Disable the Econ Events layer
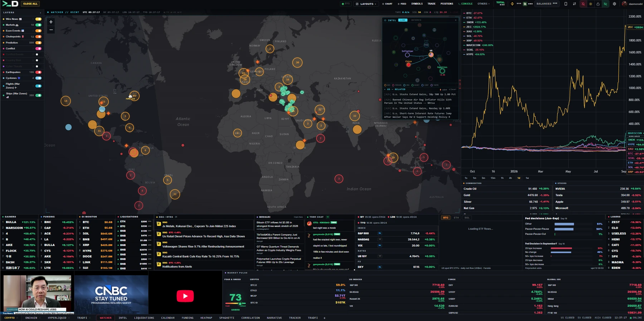The width and height of the screenshot is (644, 321). (38, 31)
